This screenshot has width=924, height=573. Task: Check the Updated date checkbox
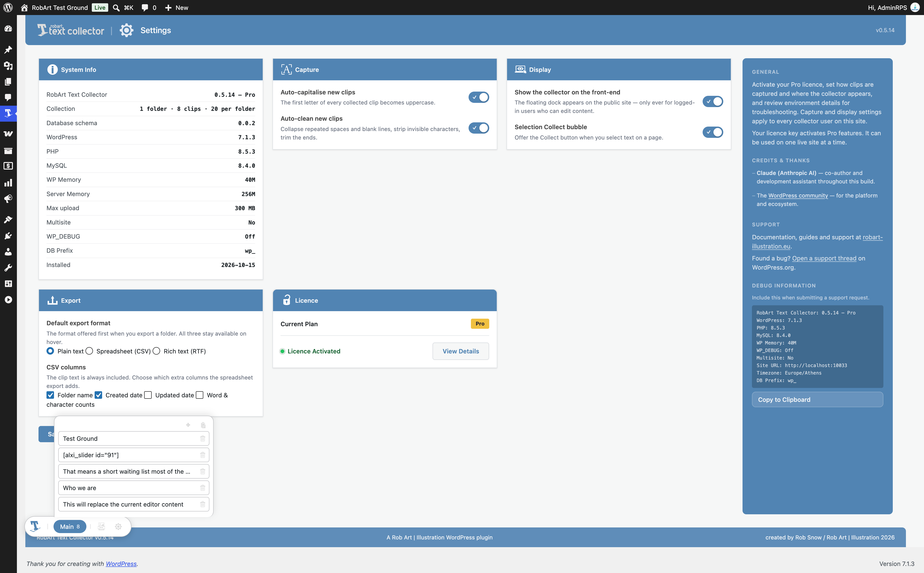point(148,395)
